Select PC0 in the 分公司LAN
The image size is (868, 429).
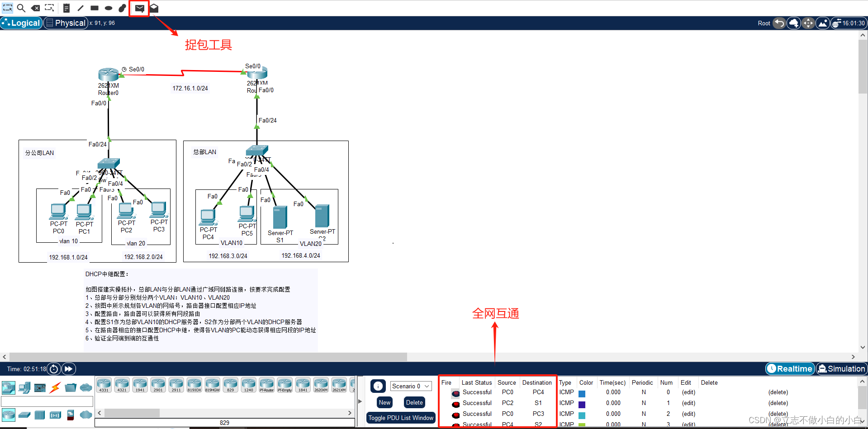58,212
